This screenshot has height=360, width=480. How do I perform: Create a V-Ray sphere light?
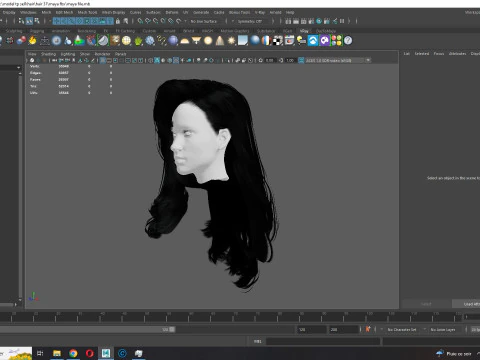click(208, 41)
